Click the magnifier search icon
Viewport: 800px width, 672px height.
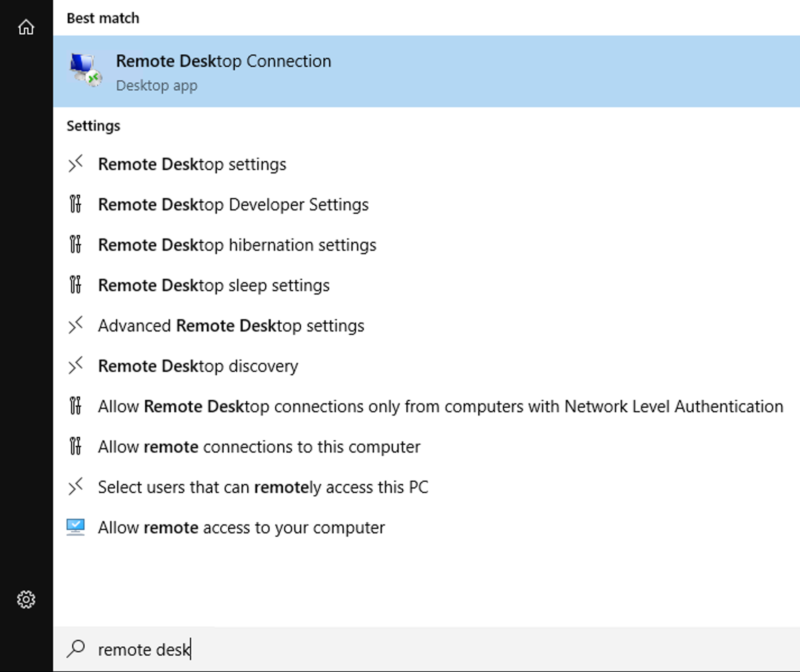coord(76,649)
